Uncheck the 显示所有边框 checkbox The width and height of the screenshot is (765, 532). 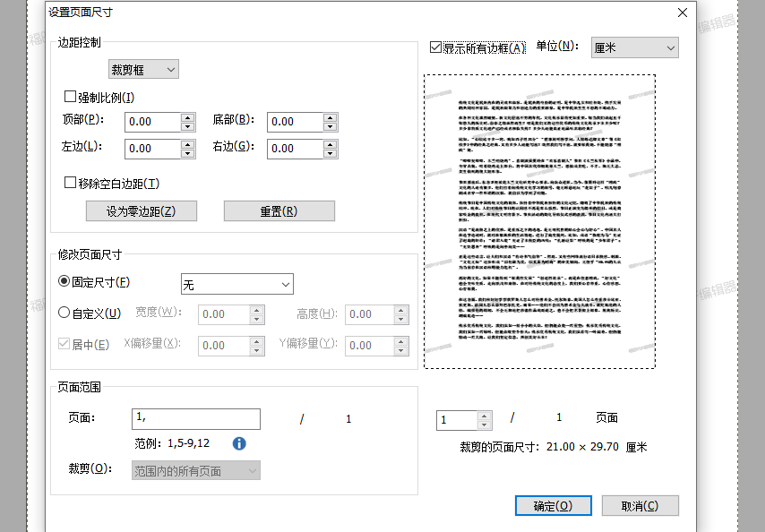pos(436,47)
